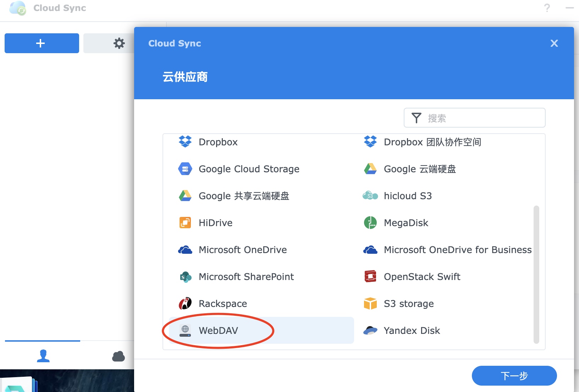Viewport: 579px width, 392px height.
Task: Switch to the user profile tab
Action: point(43,355)
